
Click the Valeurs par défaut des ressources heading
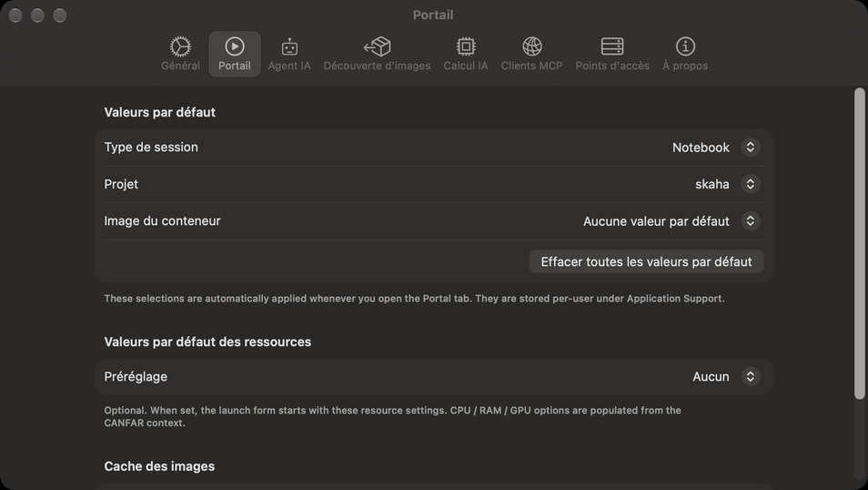click(207, 342)
